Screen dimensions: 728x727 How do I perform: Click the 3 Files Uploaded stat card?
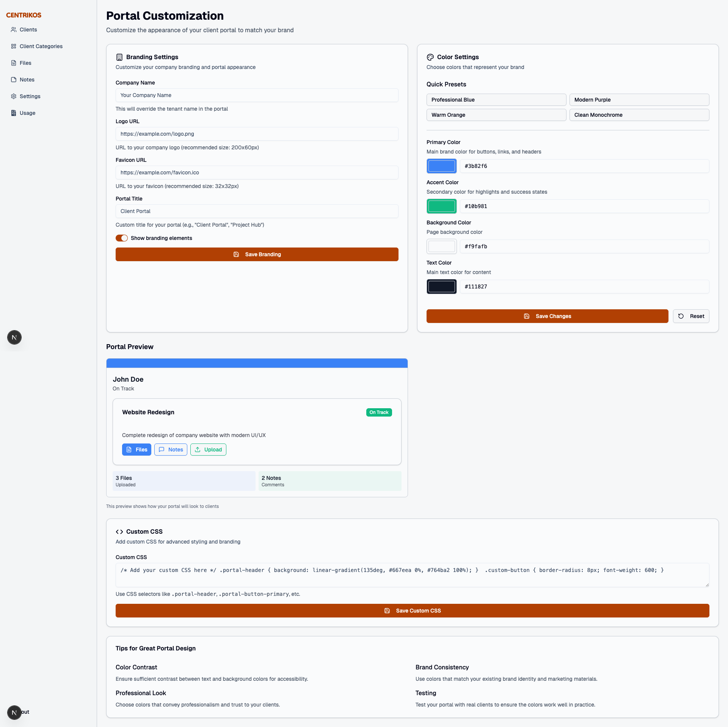point(184,481)
